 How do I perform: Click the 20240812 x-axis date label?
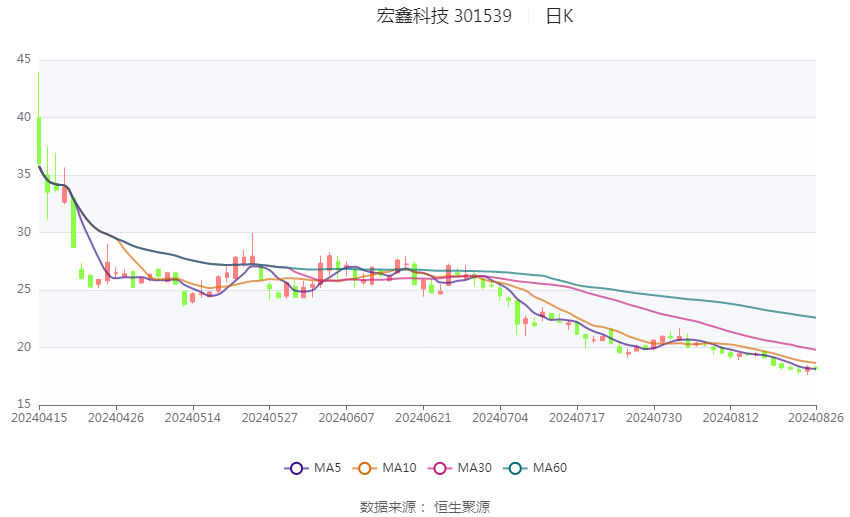(x=731, y=418)
